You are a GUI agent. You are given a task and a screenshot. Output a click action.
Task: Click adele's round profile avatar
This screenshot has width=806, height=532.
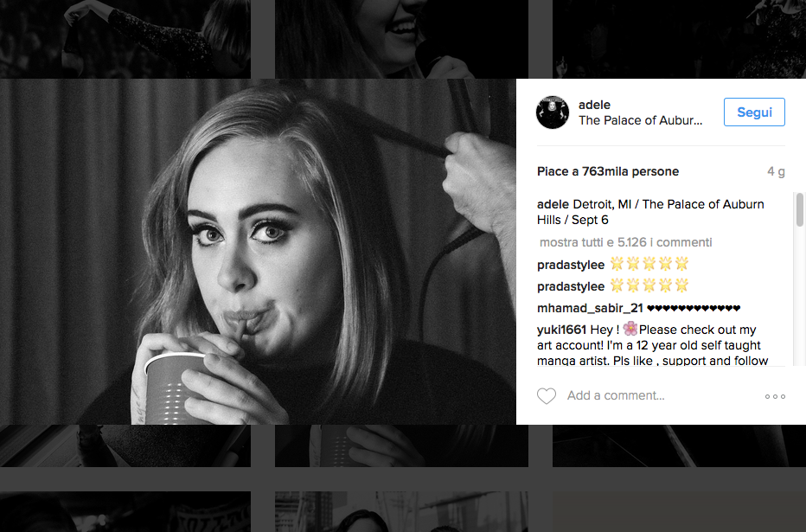(553, 112)
